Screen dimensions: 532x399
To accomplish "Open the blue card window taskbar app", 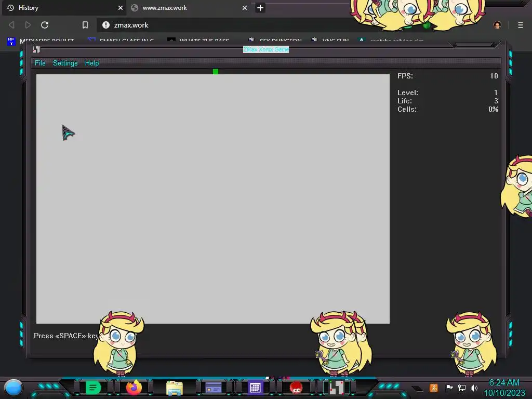I will point(214,388).
